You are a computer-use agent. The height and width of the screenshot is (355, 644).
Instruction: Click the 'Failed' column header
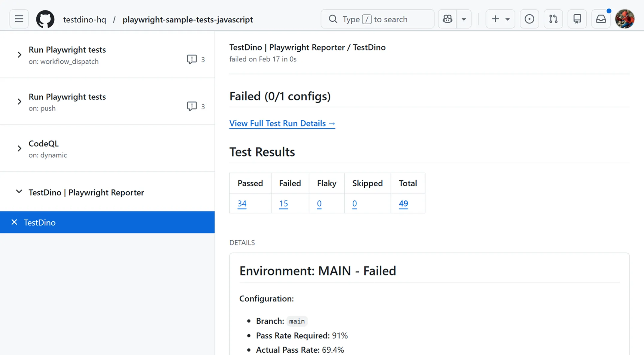pyautogui.click(x=290, y=183)
